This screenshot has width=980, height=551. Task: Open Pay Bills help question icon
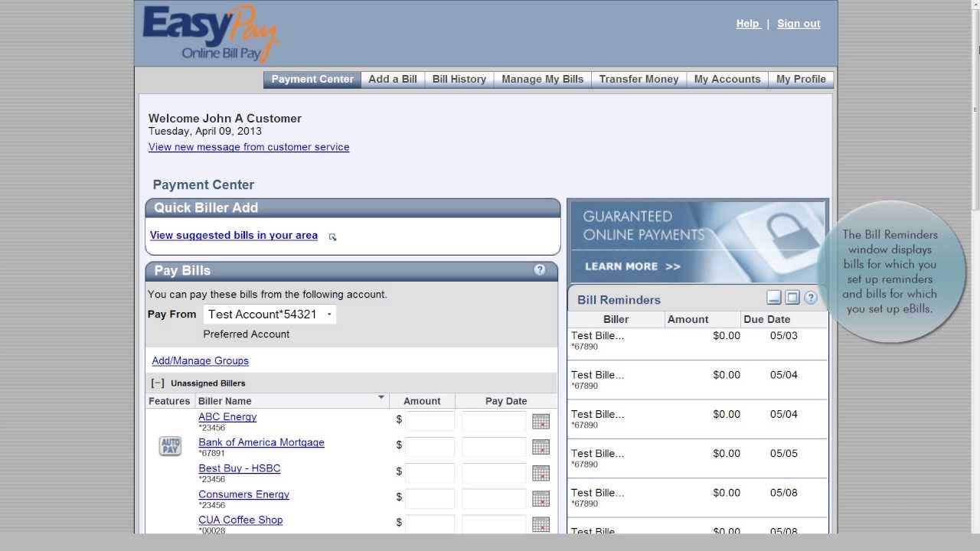coord(540,270)
